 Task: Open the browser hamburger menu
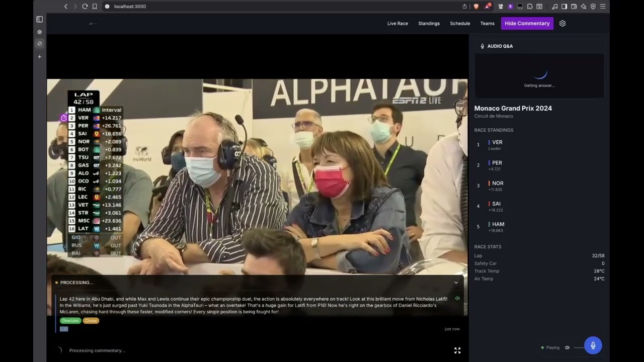click(603, 7)
